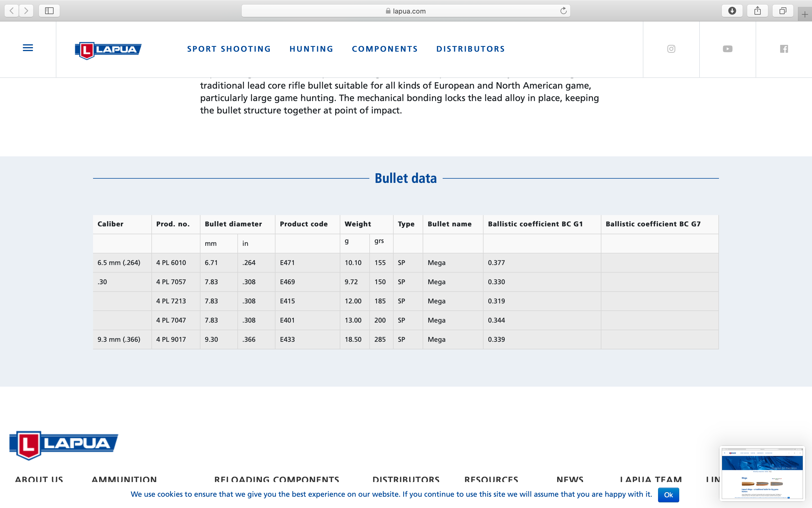
Task: Accept cookies with Ok button
Action: (x=668, y=494)
